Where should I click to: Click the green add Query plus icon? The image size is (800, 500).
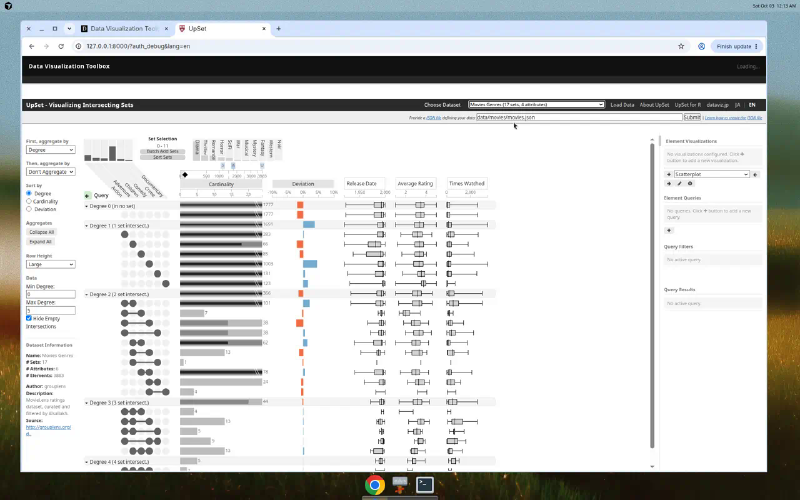click(x=87, y=195)
